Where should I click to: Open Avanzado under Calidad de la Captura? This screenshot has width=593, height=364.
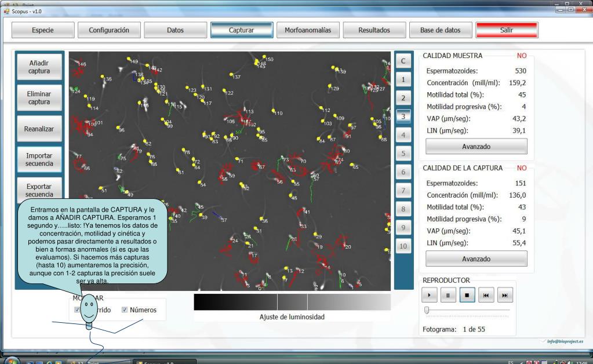(476, 259)
